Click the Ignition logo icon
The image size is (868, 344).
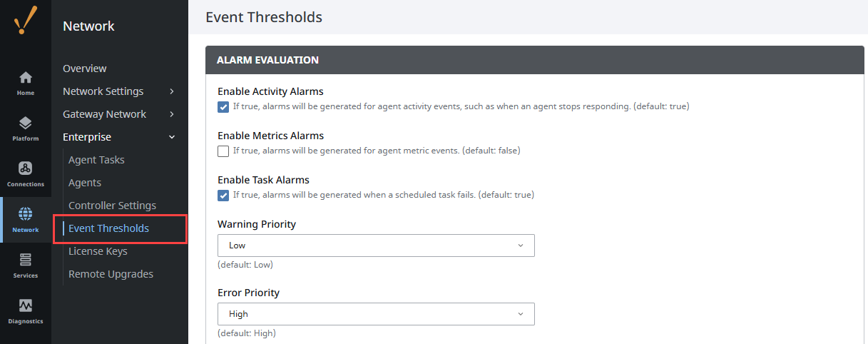coord(26,21)
